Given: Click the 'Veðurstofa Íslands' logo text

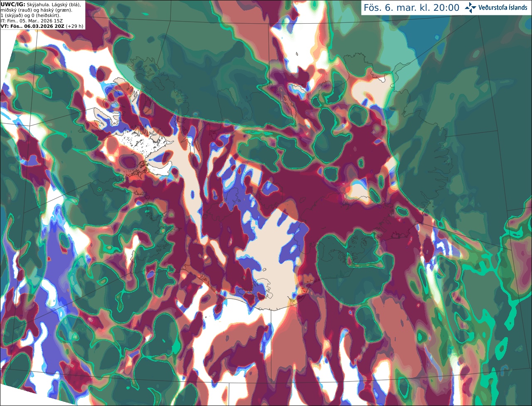Looking at the screenshot, I should 503,7.
